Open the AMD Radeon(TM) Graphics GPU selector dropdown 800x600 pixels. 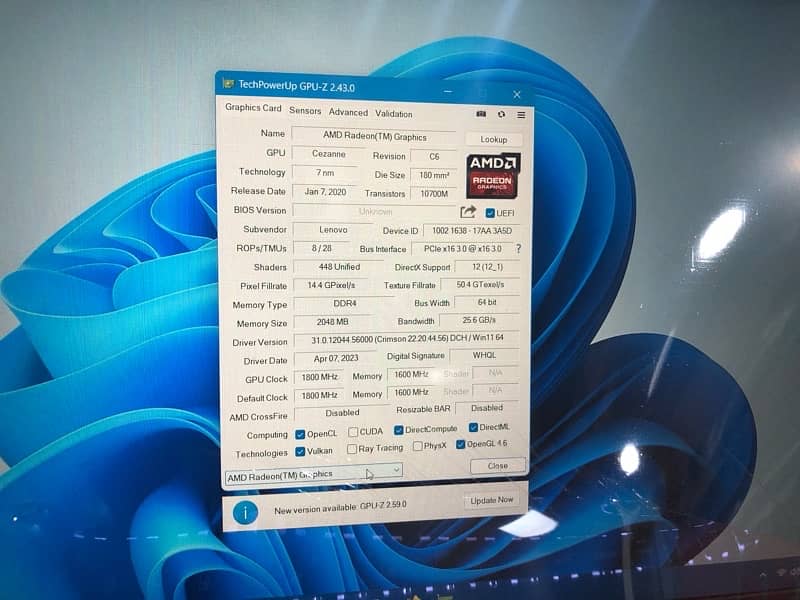pos(314,474)
